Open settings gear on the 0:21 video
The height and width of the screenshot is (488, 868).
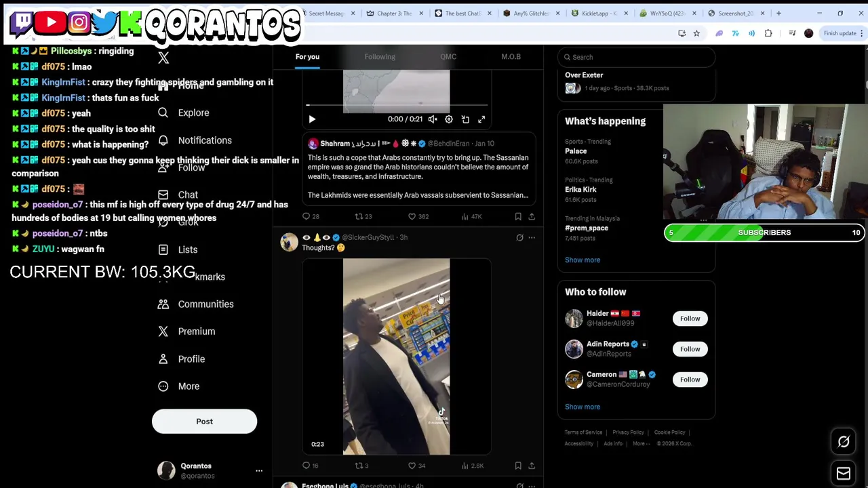point(449,119)
